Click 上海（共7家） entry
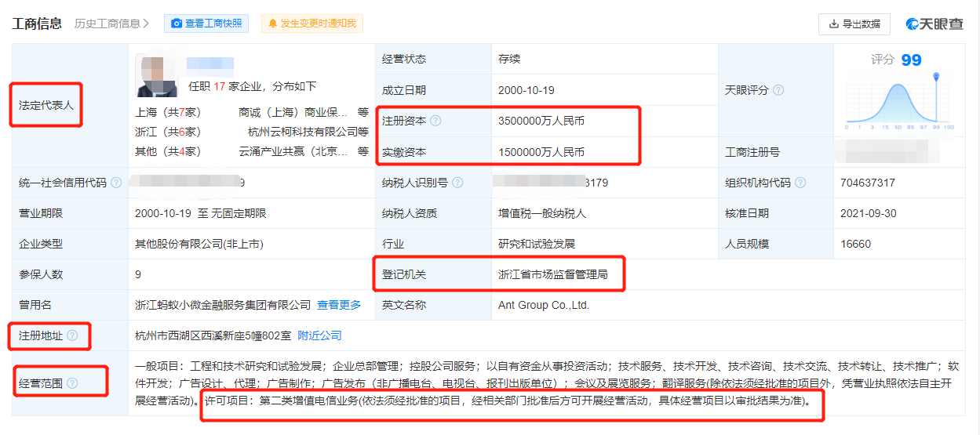This screenshot has height=435, width=980. (x=168, y=112)
